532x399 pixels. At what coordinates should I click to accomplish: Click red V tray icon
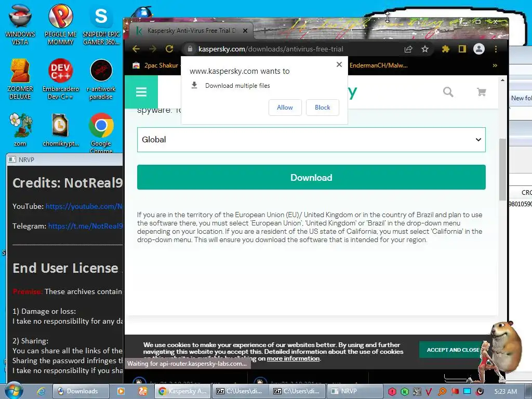point(429,392)
